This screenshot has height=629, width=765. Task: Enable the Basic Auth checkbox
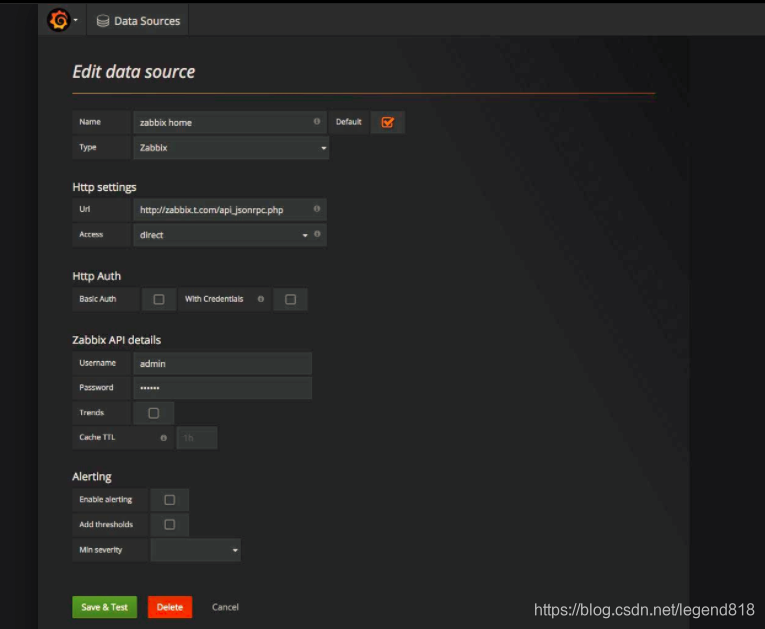pos(159,299)
